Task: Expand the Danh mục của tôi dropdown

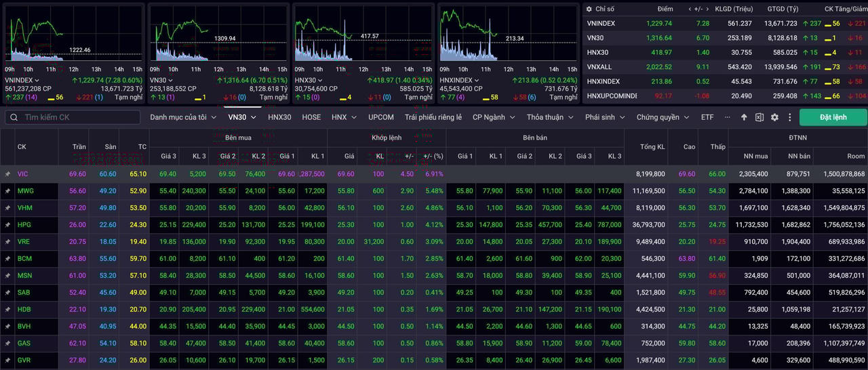Action: tap(182, 117)
